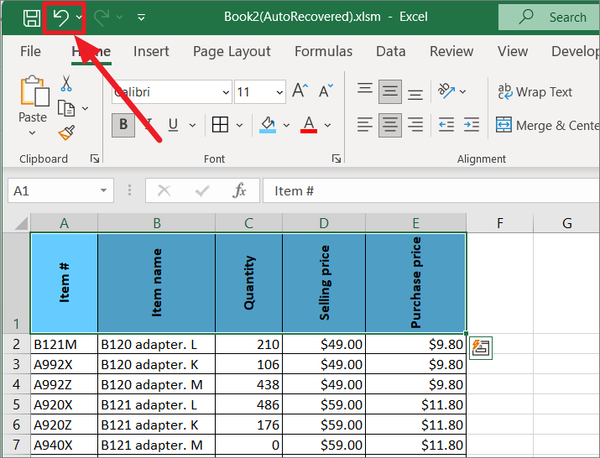Click Decrease Indent icon
600x458 pixels.
tap(446, 125)
